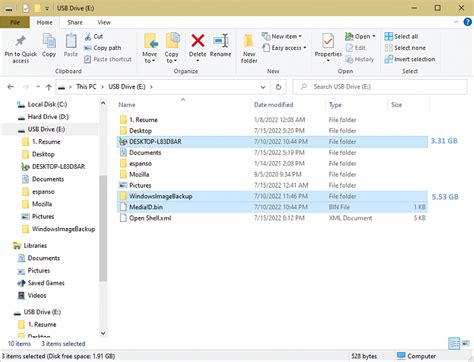The width and height of the screenshot is (474, 362).
Task: Click the Copy button in Clipboard group
Action: pos(49,46)
